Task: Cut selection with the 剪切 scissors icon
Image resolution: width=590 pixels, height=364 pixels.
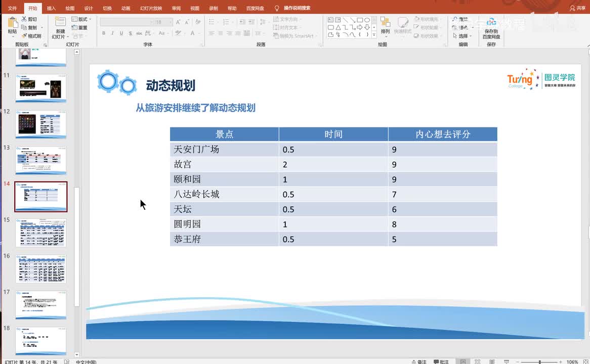Action: pos(24,19)
